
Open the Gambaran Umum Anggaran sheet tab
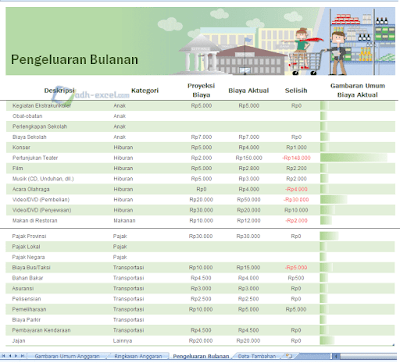click(67, 356)
